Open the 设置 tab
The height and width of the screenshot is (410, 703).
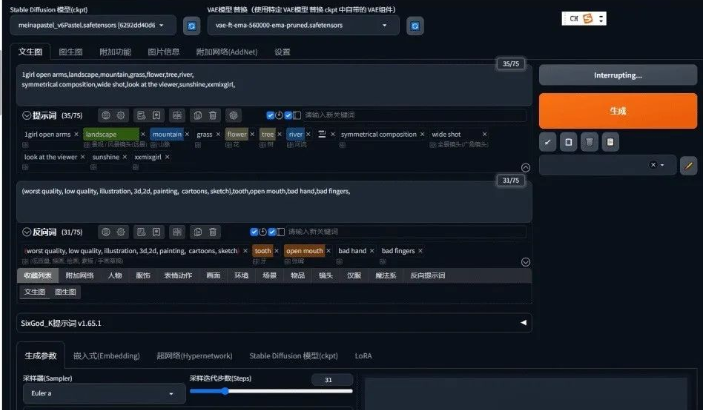tap(282, 52)
